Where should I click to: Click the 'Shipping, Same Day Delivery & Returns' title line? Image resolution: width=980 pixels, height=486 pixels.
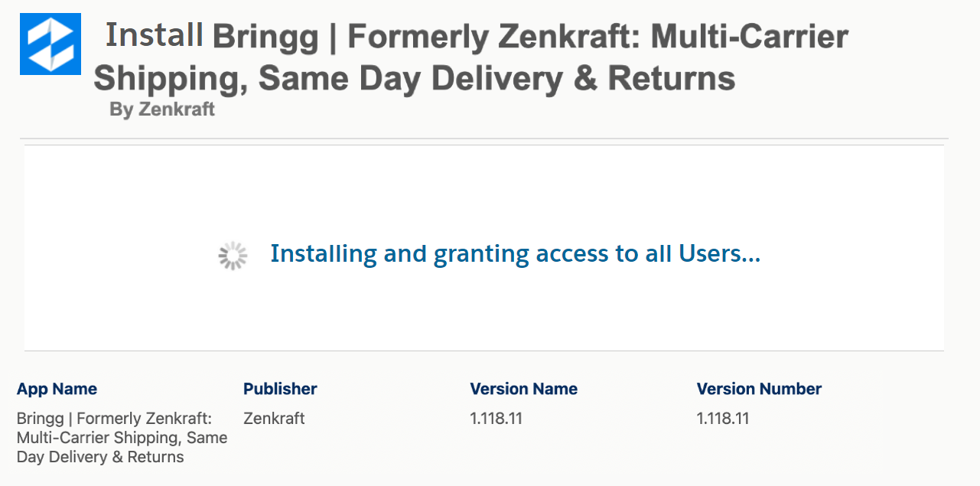(414, 78)
